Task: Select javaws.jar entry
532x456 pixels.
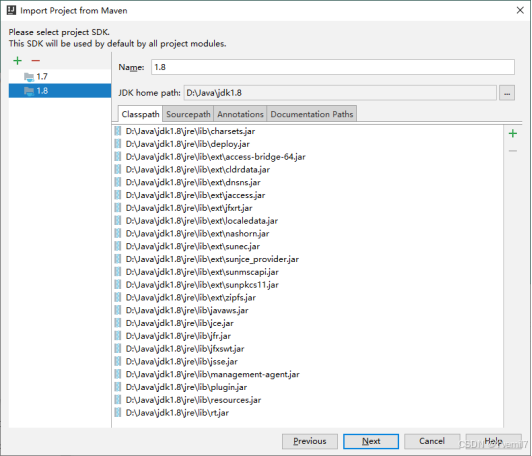Action: pos(187,310)
